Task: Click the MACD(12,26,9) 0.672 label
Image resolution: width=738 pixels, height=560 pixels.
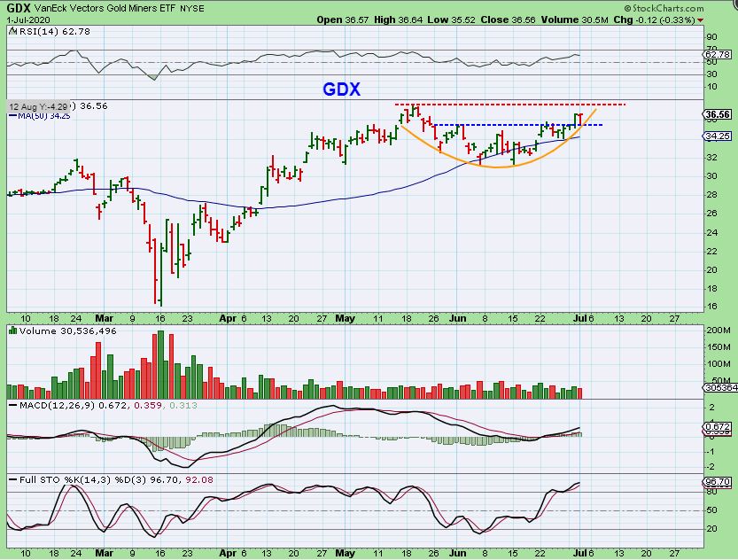Action: [73, 405]
